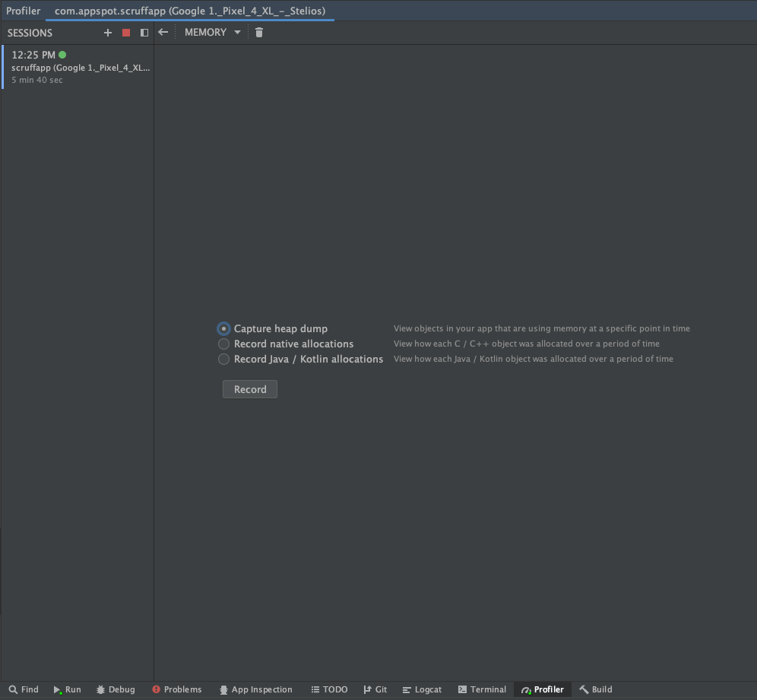The width and height of the screenshot is (757, 700).
Task: Click the heap dump description text
Action: click(x=542, y=328)
